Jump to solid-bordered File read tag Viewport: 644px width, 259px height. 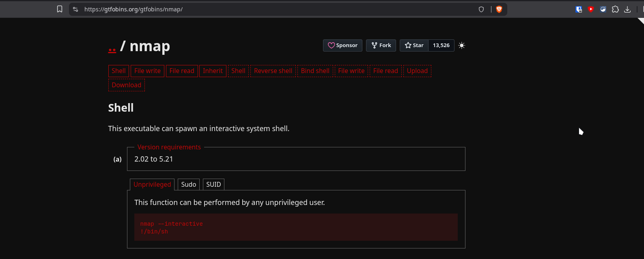coord(182,71)
